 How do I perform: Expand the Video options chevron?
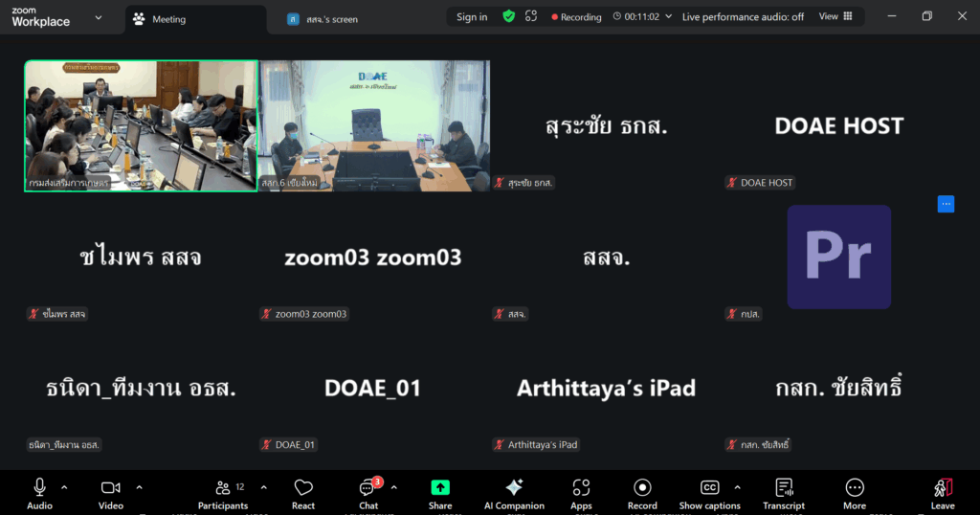(x=139, y=487)
